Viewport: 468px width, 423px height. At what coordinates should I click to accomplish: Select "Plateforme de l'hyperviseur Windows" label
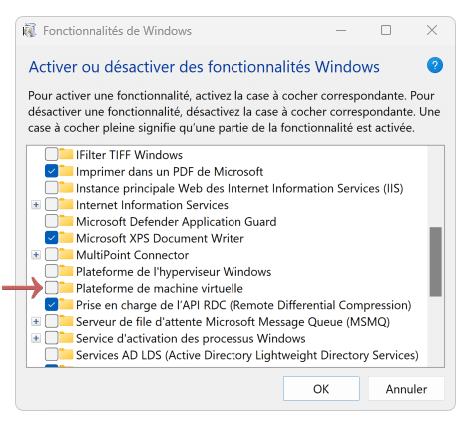(x=173, y=272)
